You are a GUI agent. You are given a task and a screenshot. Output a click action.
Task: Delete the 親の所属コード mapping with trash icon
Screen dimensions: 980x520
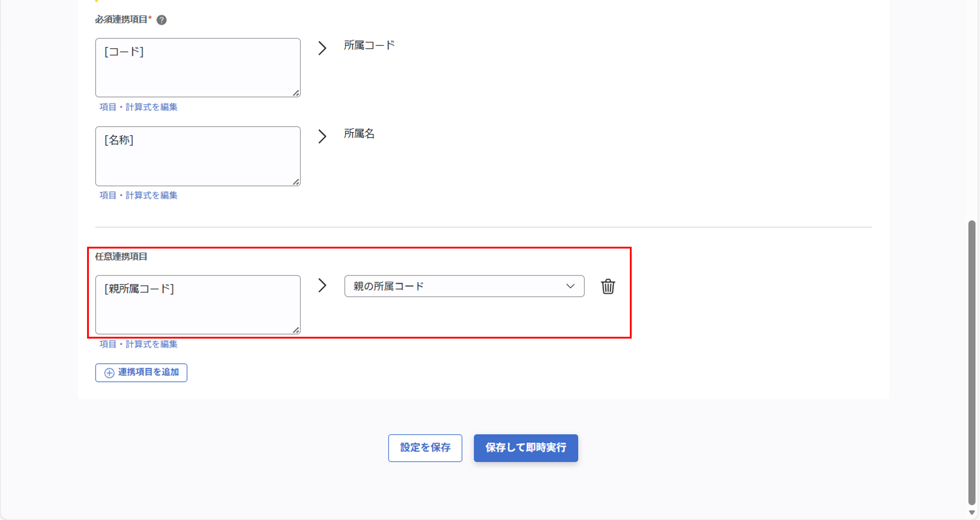[x=608, y=286]
